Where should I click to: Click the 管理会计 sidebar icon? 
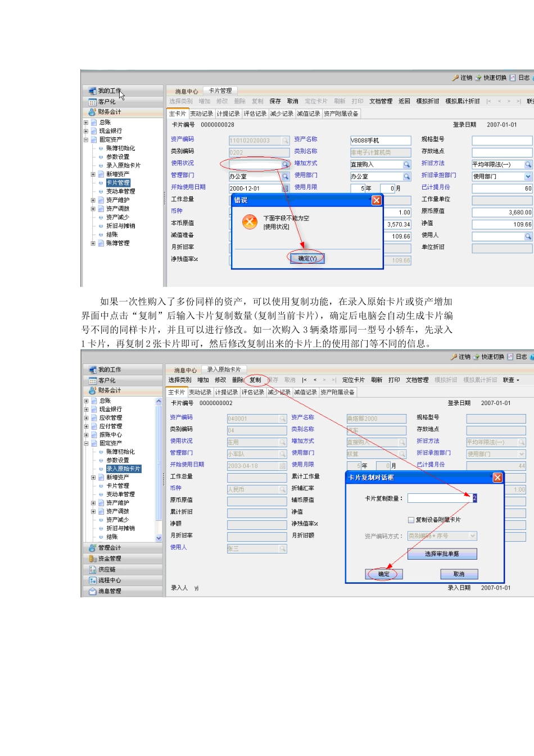[x=93, y=547]
